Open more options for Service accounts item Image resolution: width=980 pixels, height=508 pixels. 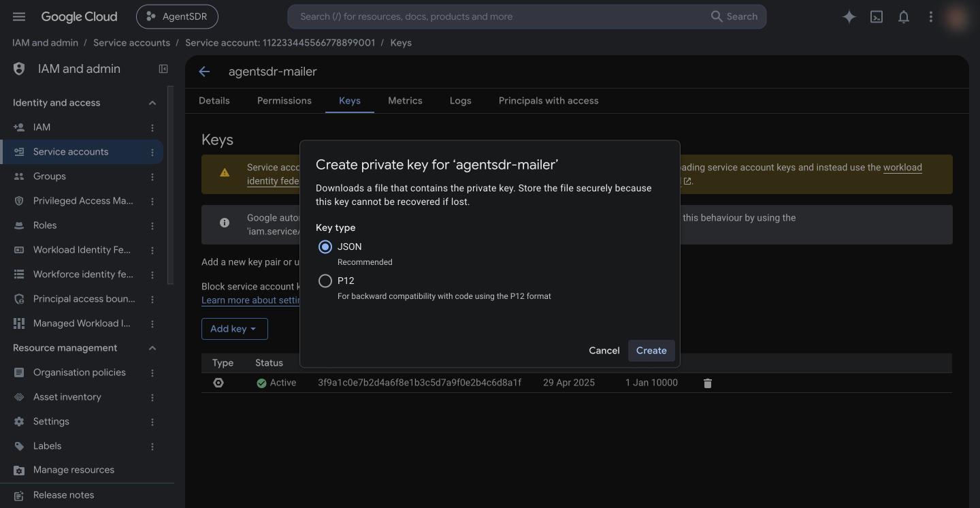coord(152,152)
